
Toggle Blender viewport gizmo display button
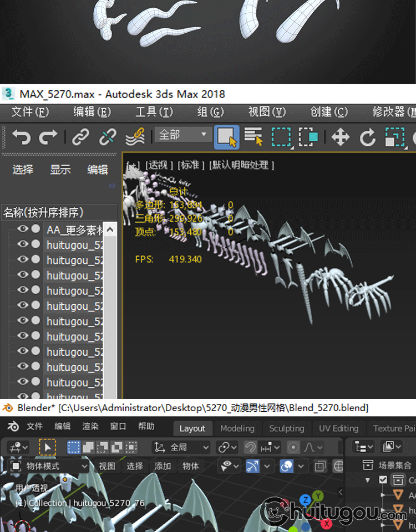tap(252, 466)
